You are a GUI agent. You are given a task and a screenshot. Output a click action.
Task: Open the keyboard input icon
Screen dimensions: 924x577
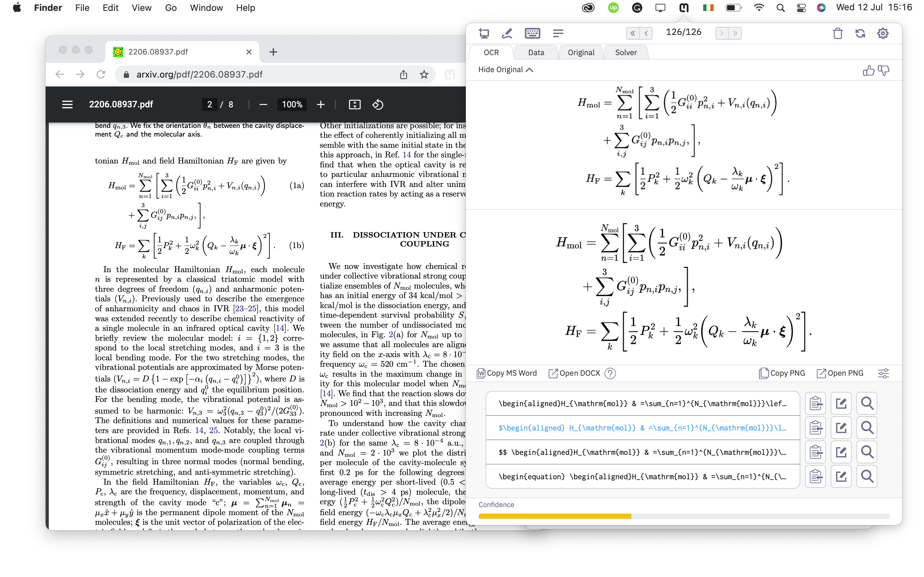coord(532,33)
